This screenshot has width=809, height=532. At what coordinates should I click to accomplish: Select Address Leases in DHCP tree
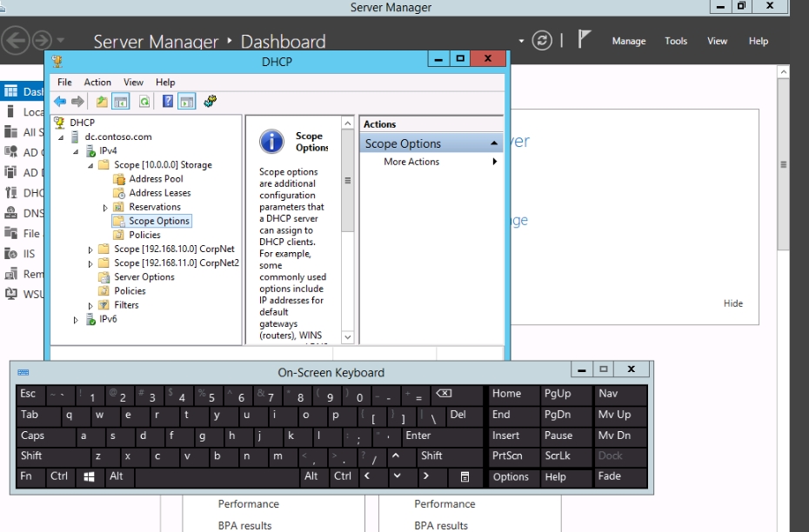click(160, 193)
